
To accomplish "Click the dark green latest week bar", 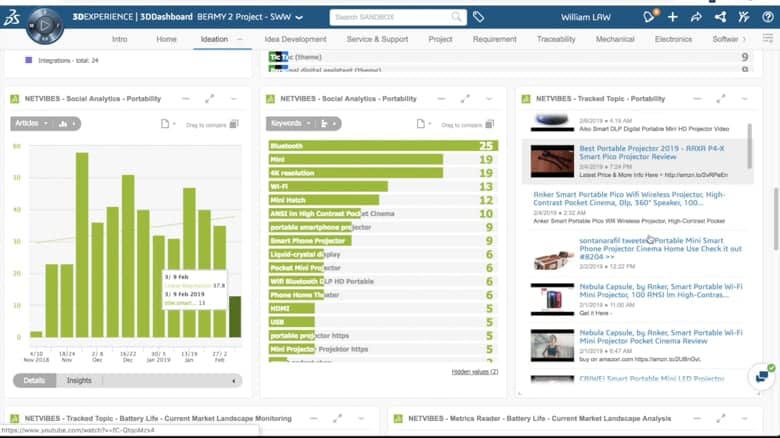I will coord(235,317).
